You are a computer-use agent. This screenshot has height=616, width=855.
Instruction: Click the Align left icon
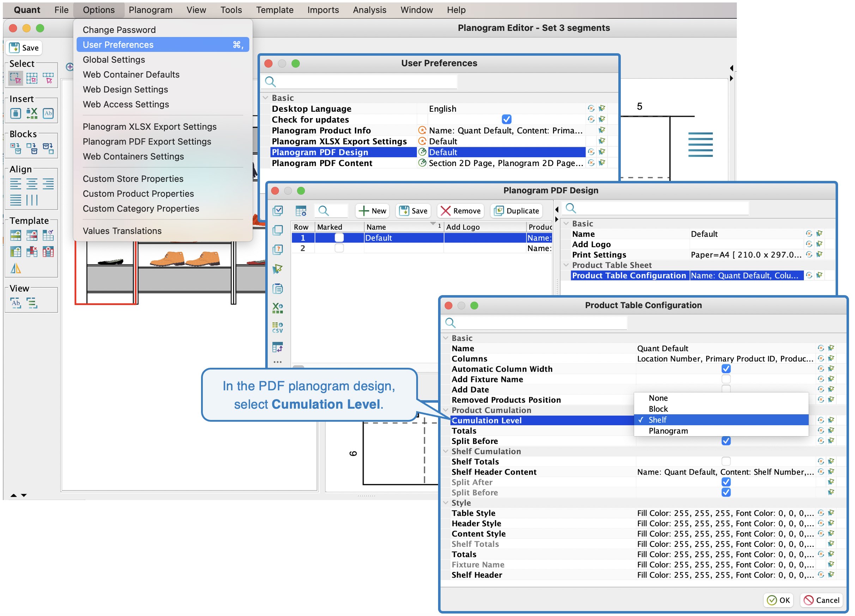16,184
